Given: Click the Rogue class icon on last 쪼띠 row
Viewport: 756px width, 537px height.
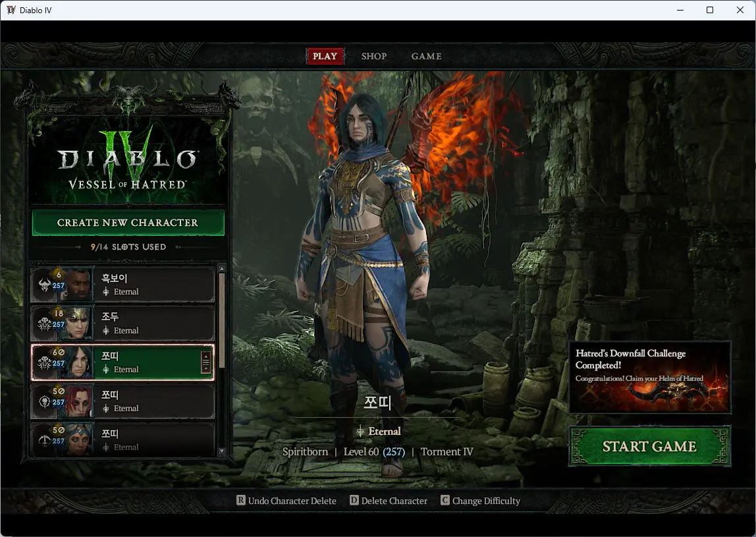Looking at the screenshot, I should [44, 440].
